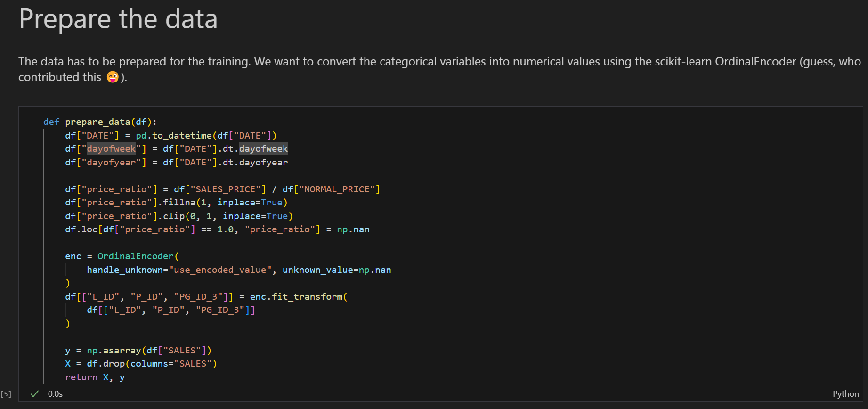Screen dimensions: 868x409
Task: Click the df.loc line assigning np.nan
Action: click(217, 229)
